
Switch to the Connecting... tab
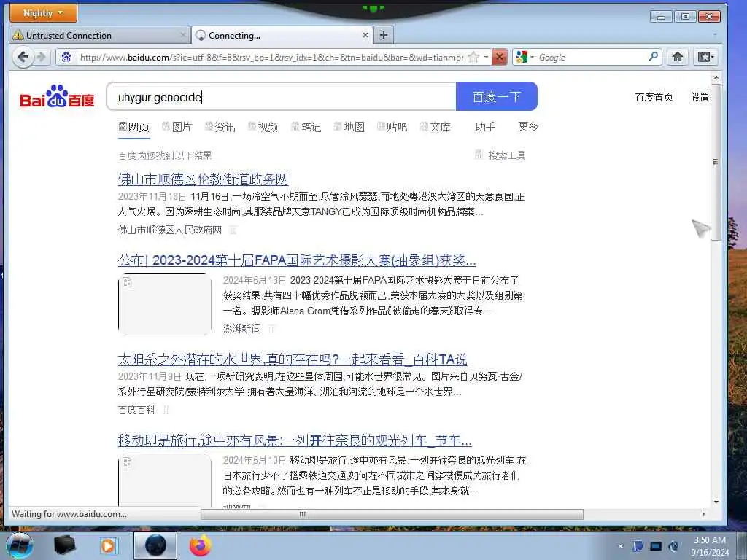coord(282,35)
